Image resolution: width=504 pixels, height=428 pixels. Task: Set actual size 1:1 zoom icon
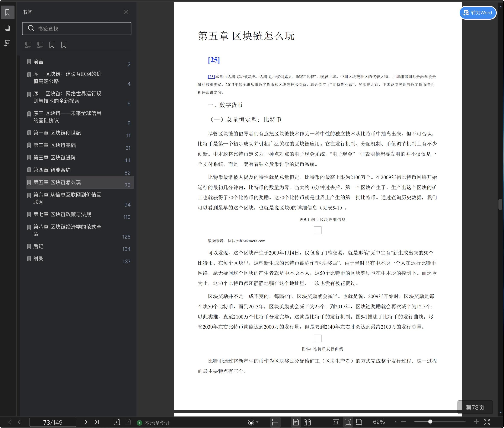tap(336, 422)
